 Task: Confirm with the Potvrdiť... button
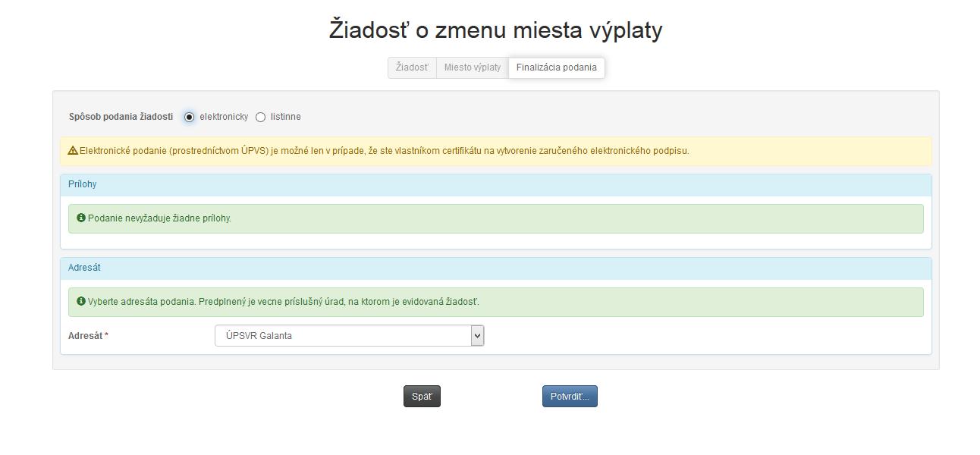(x=570, y=397)
